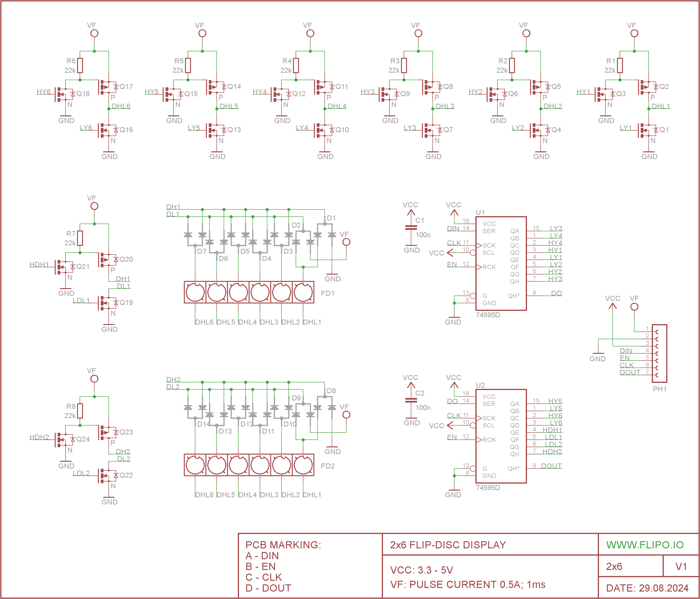Image resolution: width=700 pixels, height=599 pixels.
Task: Click the WWW.FLIPO.IO link text
Action: coord(645,545)
